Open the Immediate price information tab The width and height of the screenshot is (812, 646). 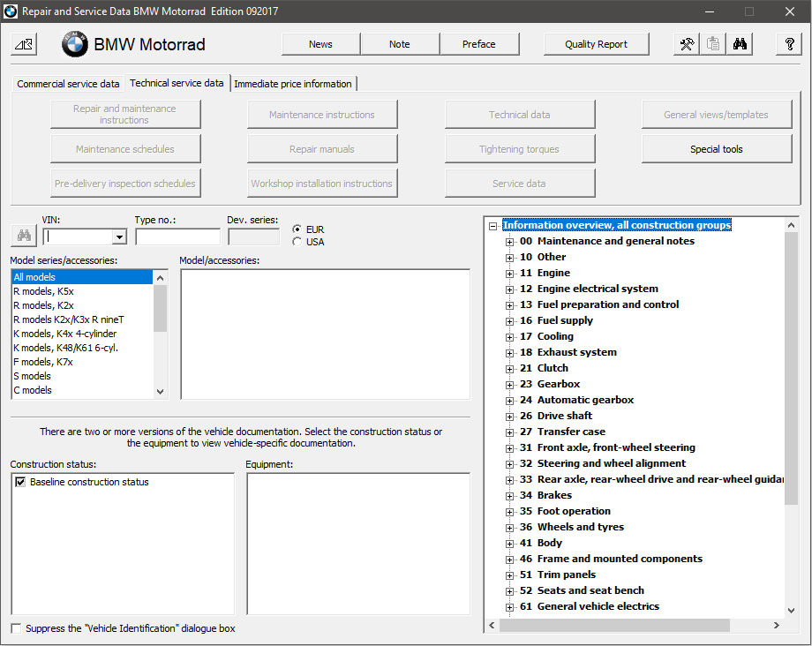[x=292, y=84]
